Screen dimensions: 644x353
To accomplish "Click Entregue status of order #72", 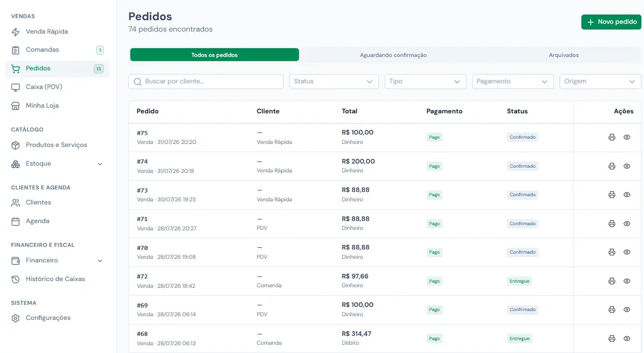I will tap(519, 281).
